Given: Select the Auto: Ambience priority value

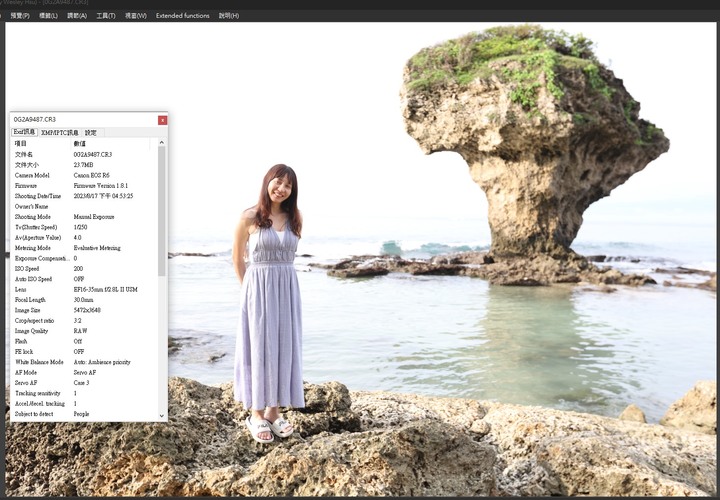Looking at the screenshot, I should point(102,362).
